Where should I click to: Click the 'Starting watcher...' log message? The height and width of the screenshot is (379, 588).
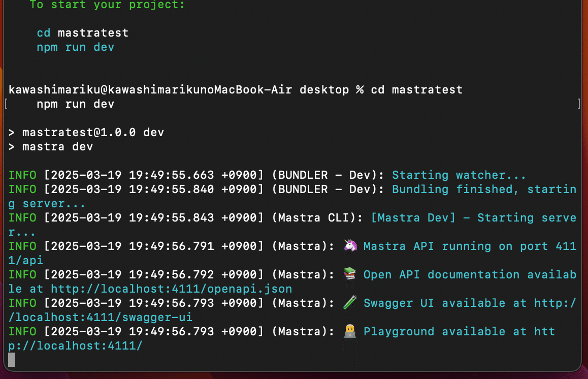point(459,175)
